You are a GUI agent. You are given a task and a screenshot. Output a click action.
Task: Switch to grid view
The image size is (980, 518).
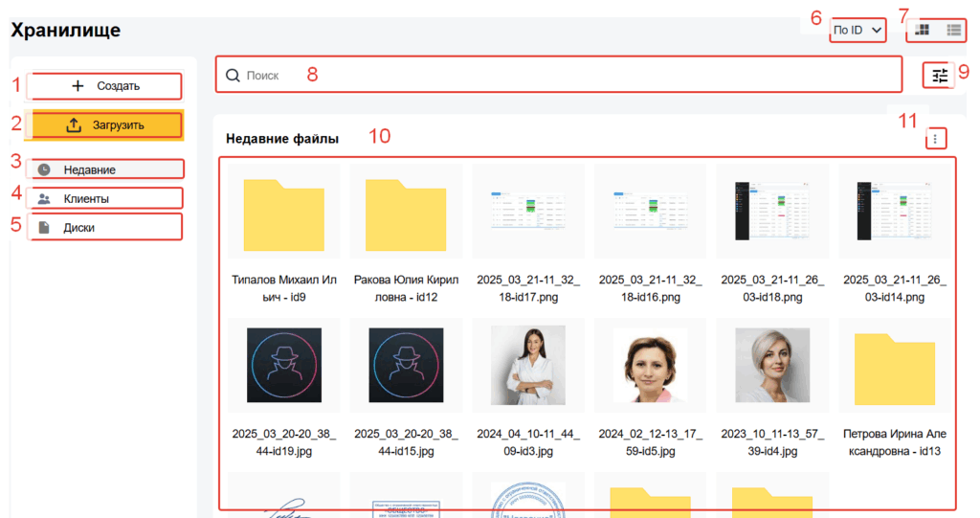tap(922, 30)
